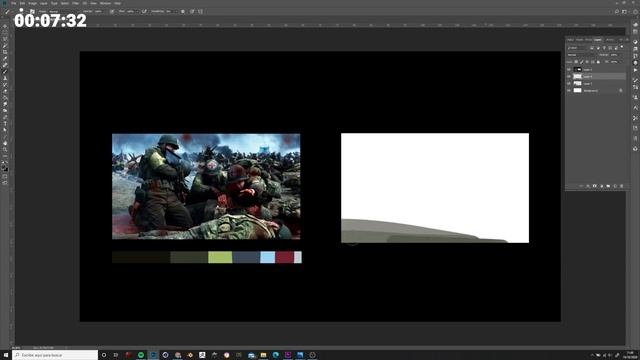
Task: Toggle pressure for opacity icon
Action: tap(112, 11)
